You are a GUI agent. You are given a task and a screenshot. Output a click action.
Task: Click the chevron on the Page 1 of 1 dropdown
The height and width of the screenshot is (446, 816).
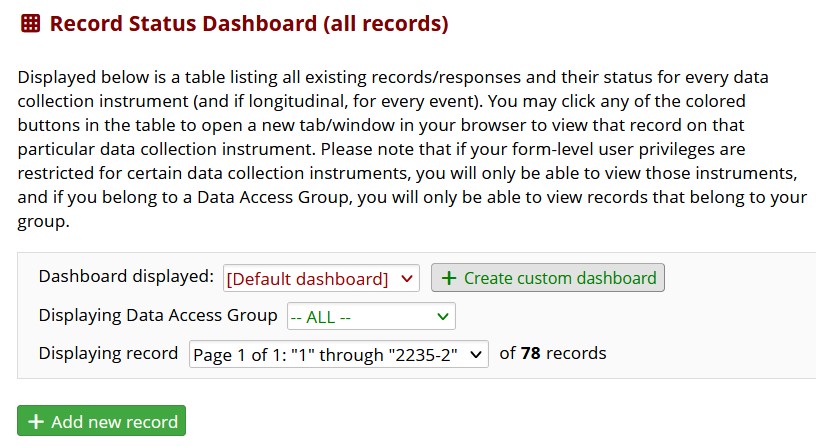coord(475,354)
